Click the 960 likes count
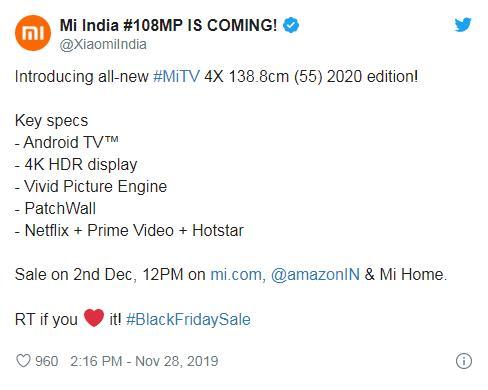488x390 pixels. [47, 361]
